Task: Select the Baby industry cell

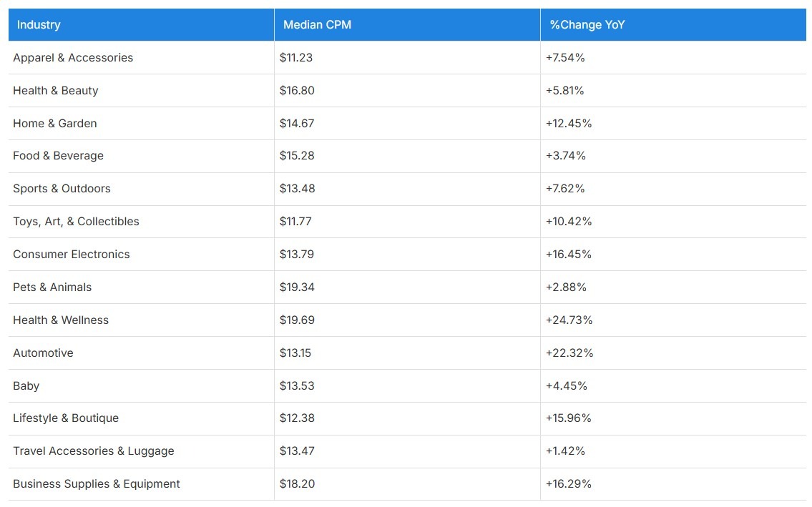Action: click(26, 386)
